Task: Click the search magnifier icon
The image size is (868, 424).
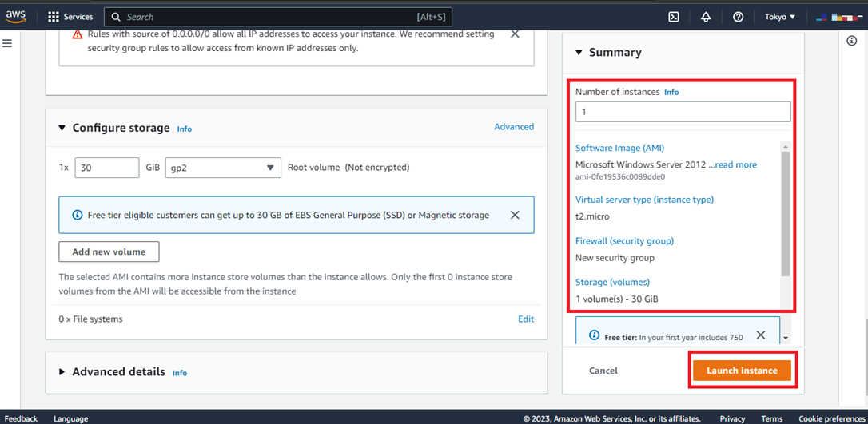Action: (x=116, y=17)
